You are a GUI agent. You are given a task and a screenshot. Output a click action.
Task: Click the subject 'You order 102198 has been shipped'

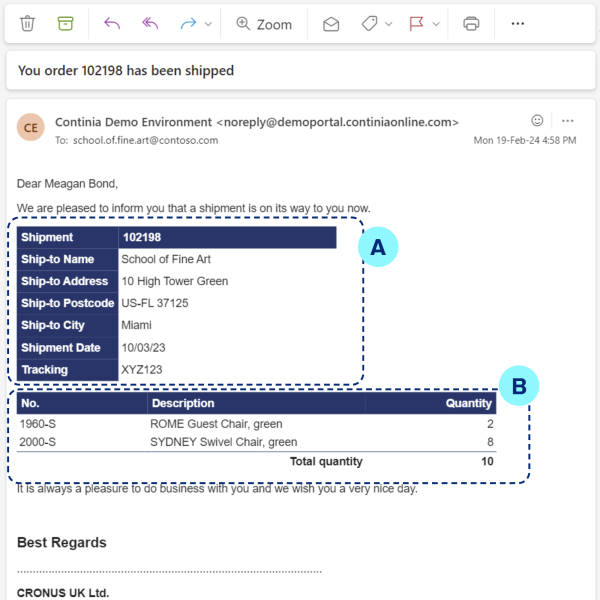[126, 70]
